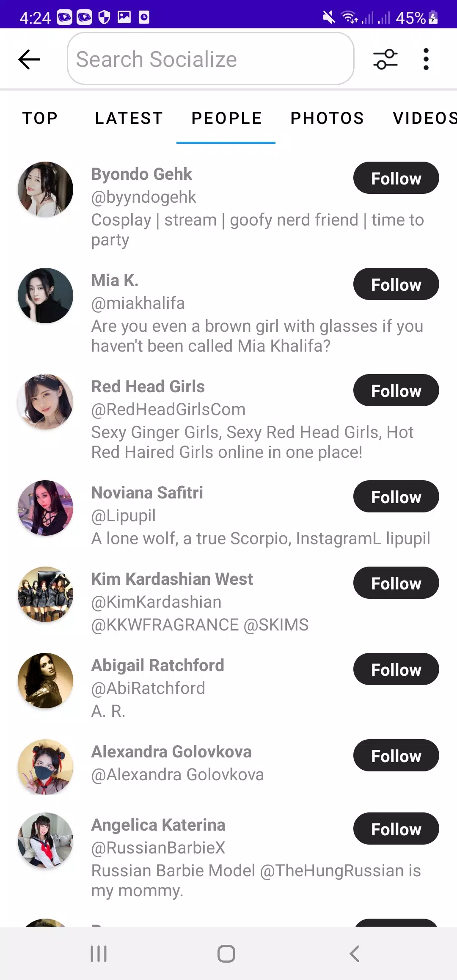The width and height of the screenshot is (457, 980).
Task: Switch to the LATEST tab
Action: 129,118
